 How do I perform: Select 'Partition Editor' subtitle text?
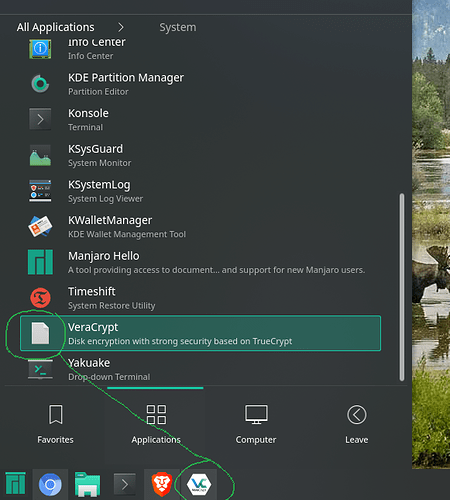tap(98, 92)
